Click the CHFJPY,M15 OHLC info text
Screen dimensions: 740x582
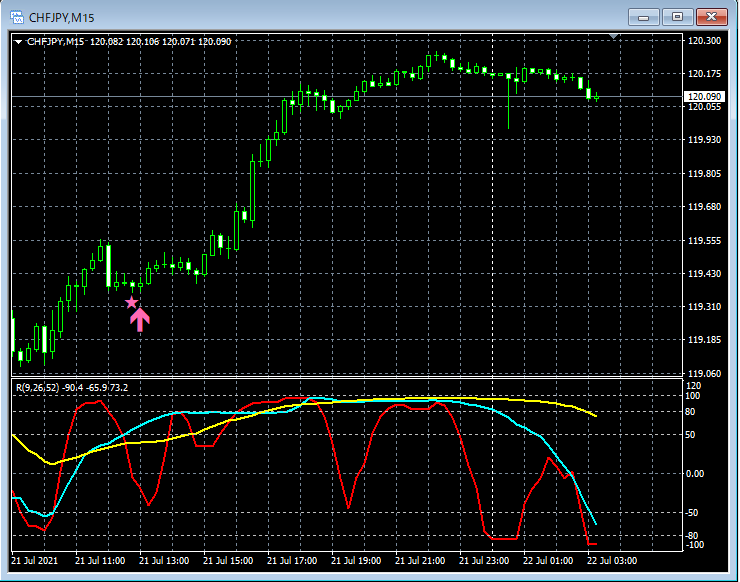pos(129,42)
